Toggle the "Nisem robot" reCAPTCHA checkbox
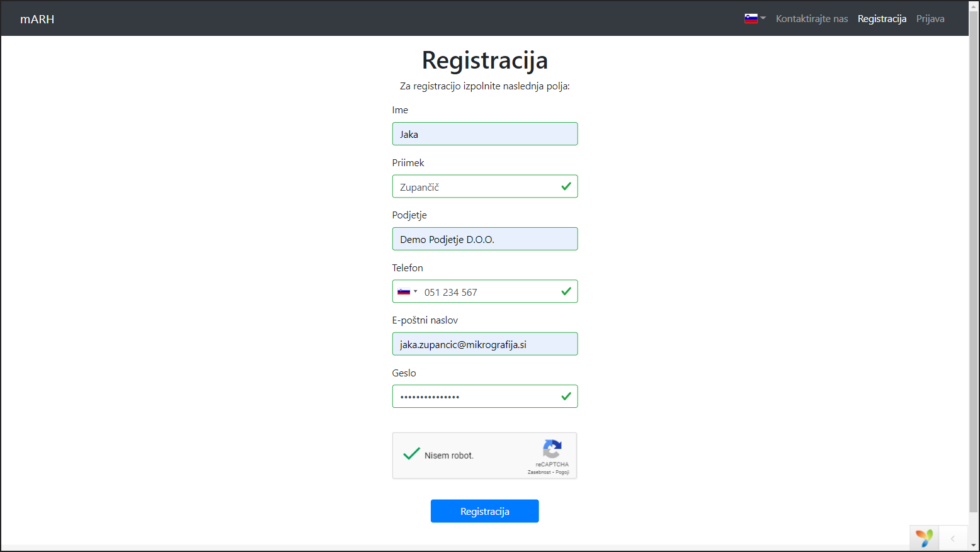This screenshot has width=980, height=552. click(411, 454)
